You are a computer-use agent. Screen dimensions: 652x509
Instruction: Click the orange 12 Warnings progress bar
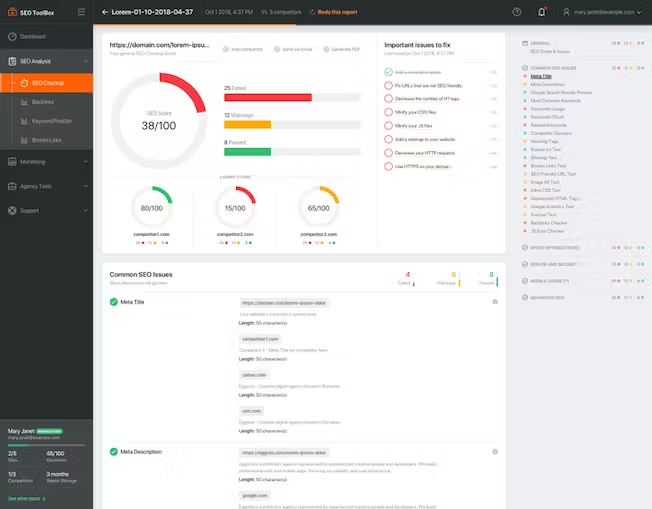[247, 124]
